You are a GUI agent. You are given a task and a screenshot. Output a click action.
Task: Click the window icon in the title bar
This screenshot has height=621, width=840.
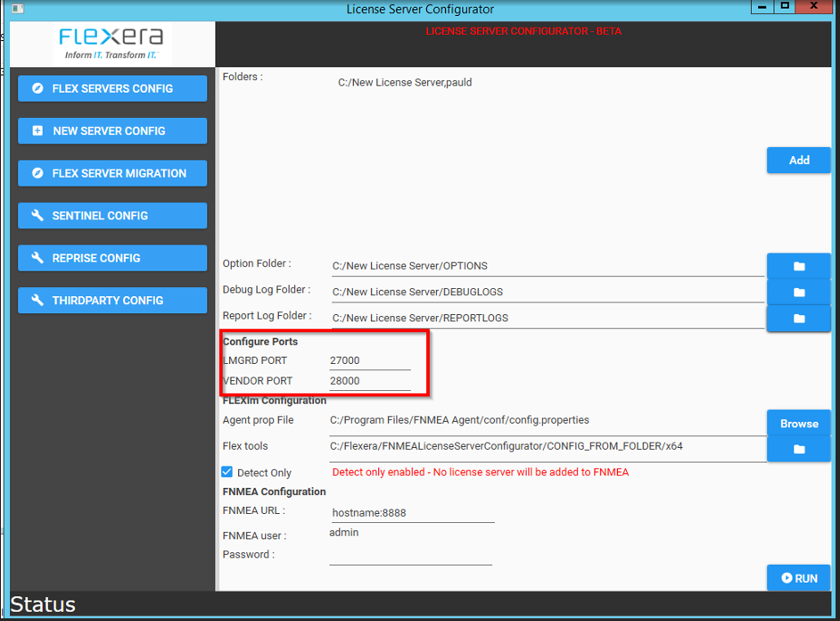[x=18, y=9]
